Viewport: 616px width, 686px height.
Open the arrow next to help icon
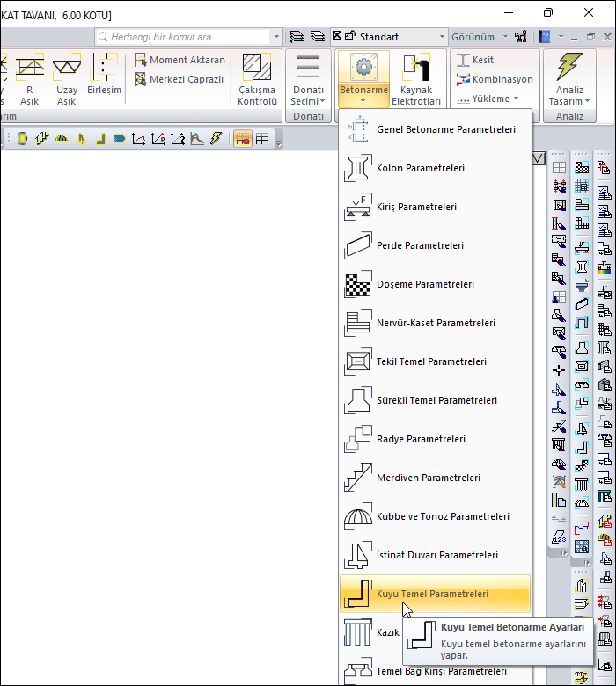(561, 37)
